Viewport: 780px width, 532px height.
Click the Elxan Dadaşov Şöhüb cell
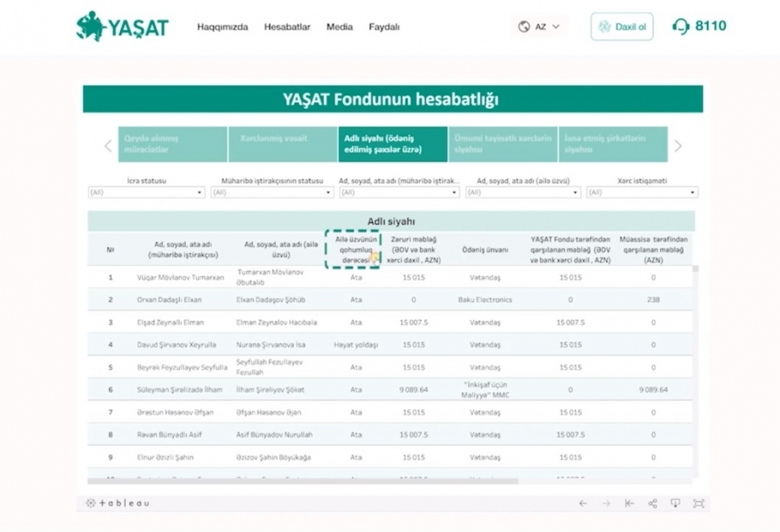point(270,300)
